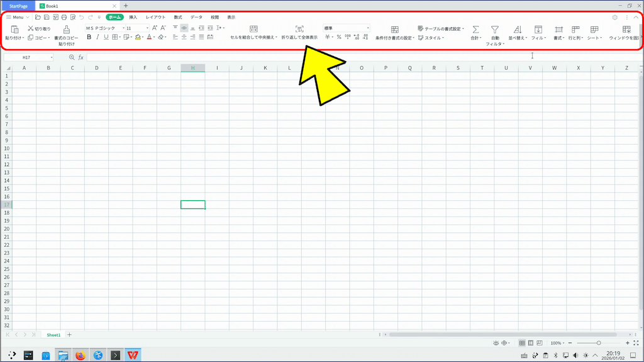This screenshot has width=644, height=362.
Task: Click the AutoSum (合計) sigma icon
Action: 475,30
